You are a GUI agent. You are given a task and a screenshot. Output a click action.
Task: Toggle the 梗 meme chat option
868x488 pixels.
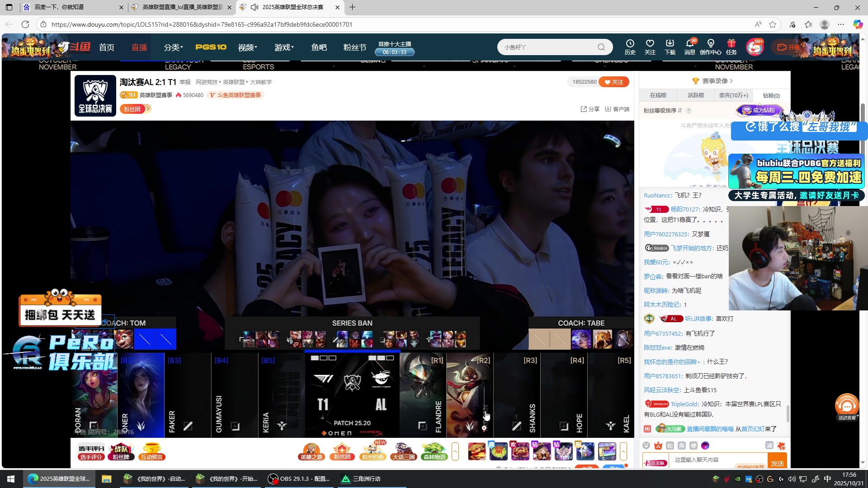click(x=693, y=446)
